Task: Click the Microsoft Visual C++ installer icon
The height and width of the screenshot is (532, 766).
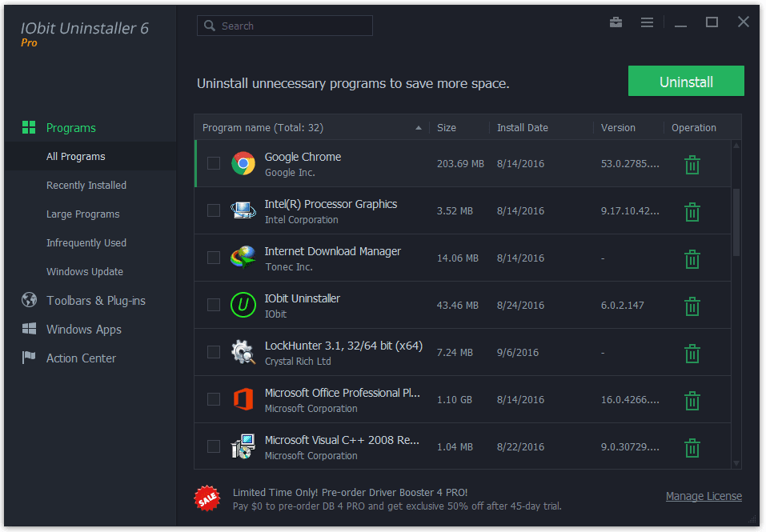Action: (243, 446)
